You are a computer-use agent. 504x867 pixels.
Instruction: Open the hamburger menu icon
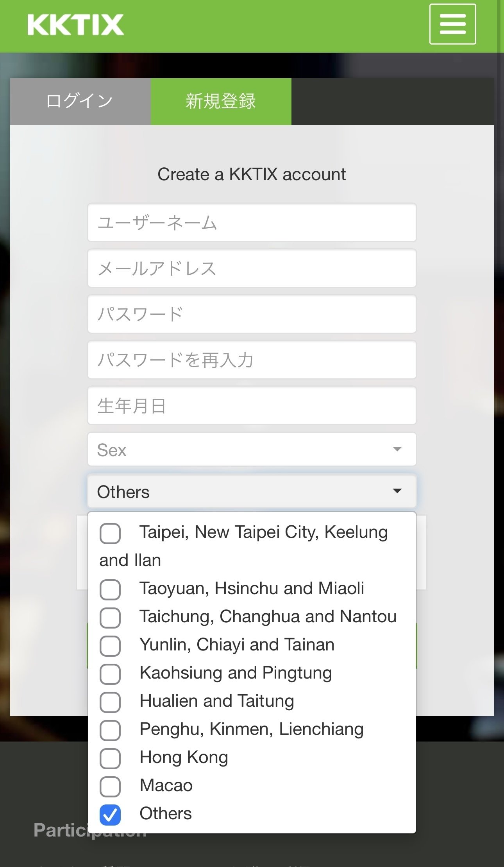tap(452, 24)
